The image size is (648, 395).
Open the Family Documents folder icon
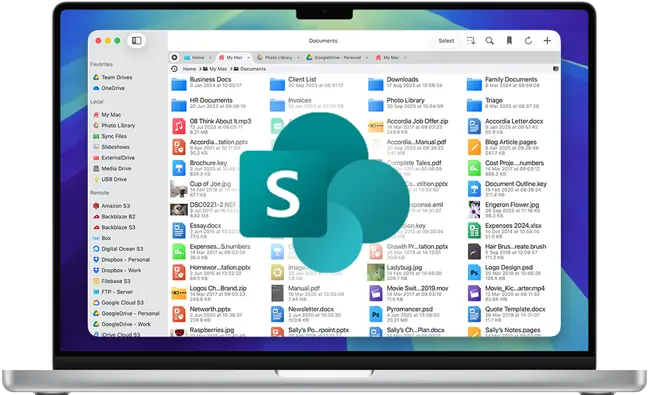[x=474, y=84]
